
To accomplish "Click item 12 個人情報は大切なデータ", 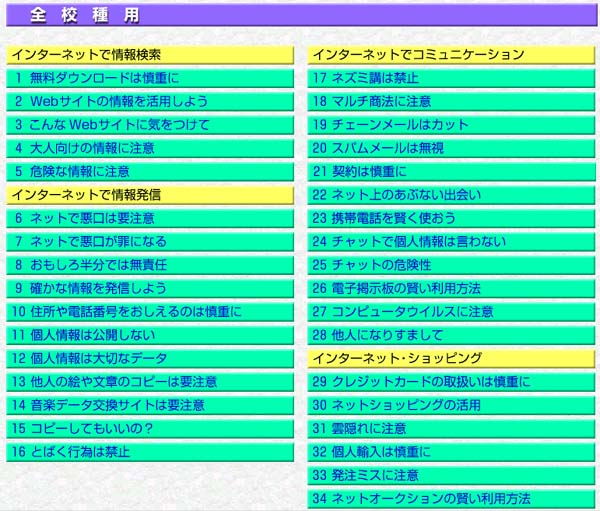I will tap(150, 359).
